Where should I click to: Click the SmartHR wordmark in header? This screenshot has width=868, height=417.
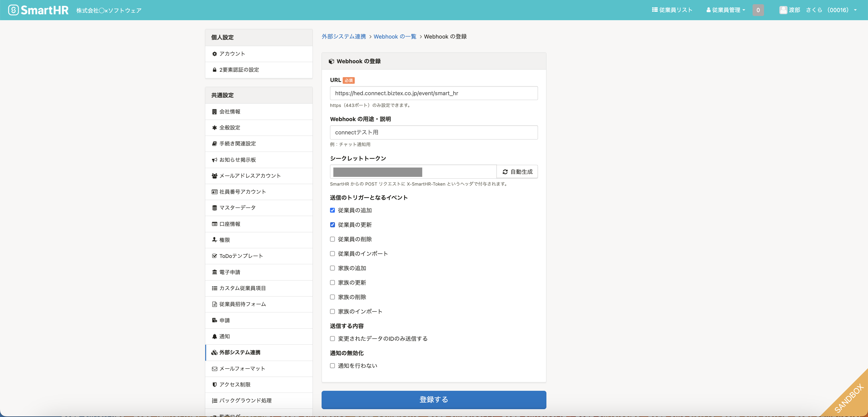pyautogui.click(x=45, y=10)
